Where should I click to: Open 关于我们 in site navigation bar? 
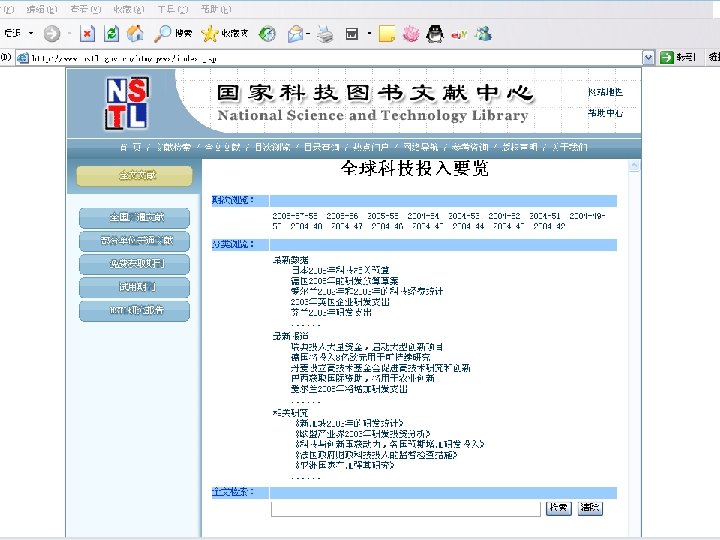pyautogui.click(x=569, y=147)
